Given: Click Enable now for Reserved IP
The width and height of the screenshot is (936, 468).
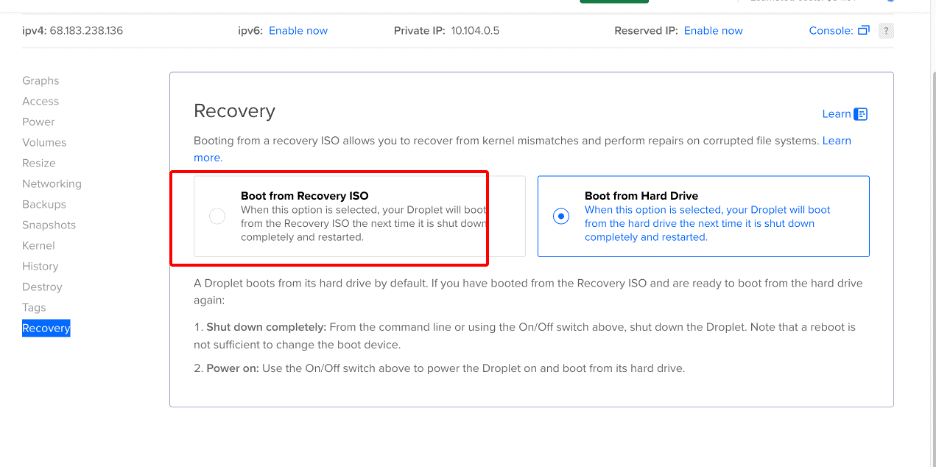Looking at the screenshot, I should click(x=713, y=30).
